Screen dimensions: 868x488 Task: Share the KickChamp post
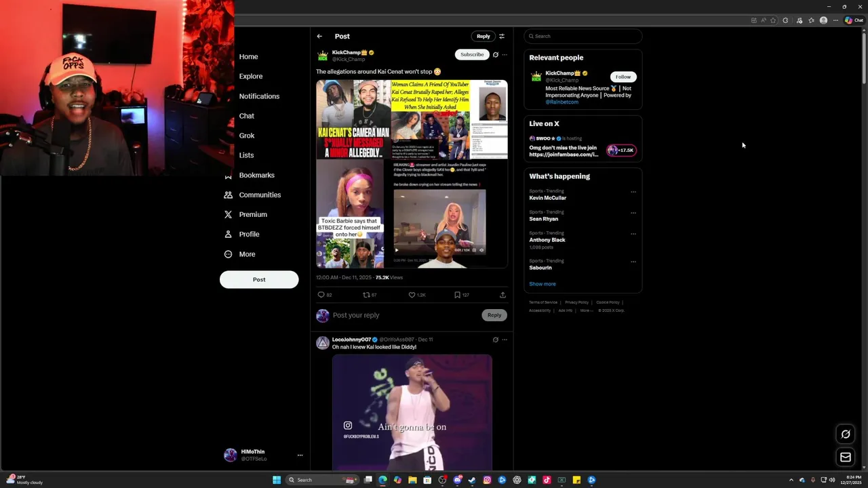502,295
